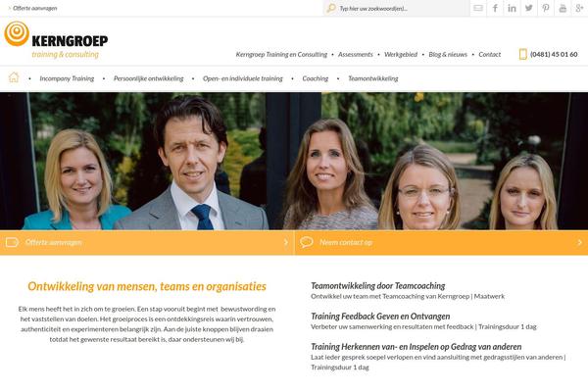Open the LinkedIn social icon
This screenshot has height=392, width=588.
click(x=512, y=8)
